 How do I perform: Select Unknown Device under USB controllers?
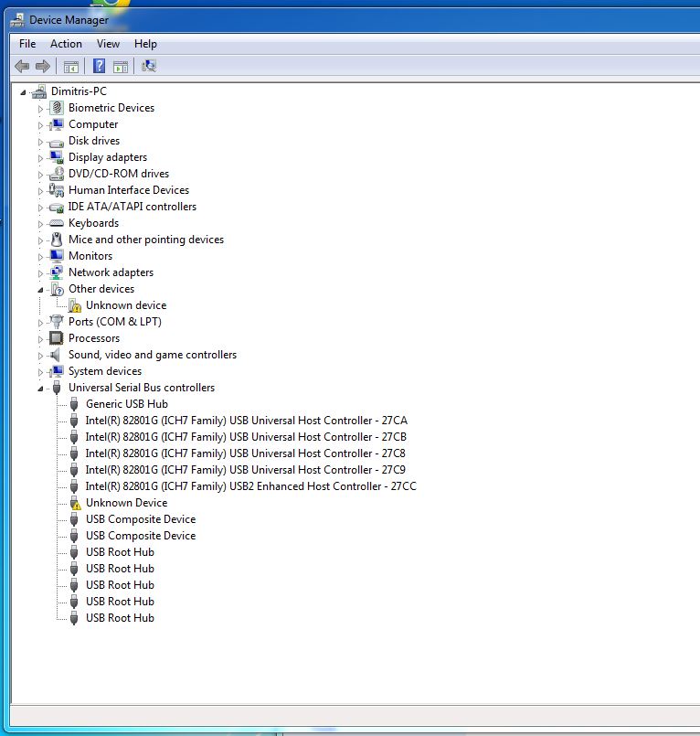click(127, 503)
